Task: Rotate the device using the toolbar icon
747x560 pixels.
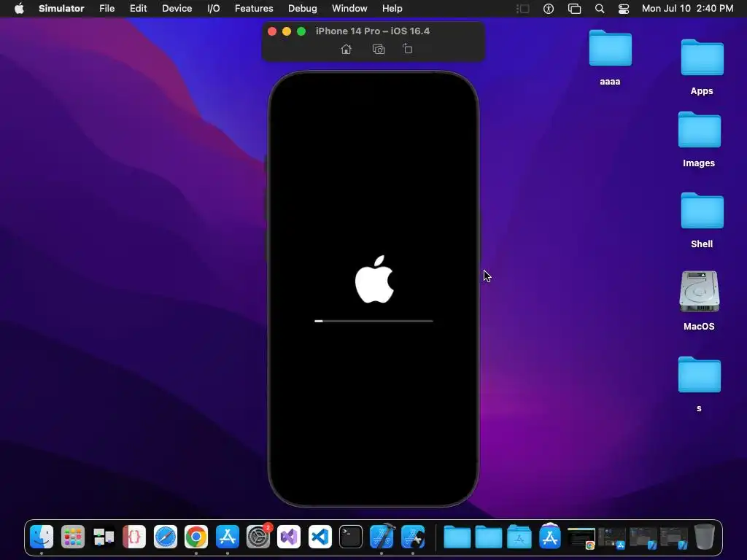Action: coord(407,49)
